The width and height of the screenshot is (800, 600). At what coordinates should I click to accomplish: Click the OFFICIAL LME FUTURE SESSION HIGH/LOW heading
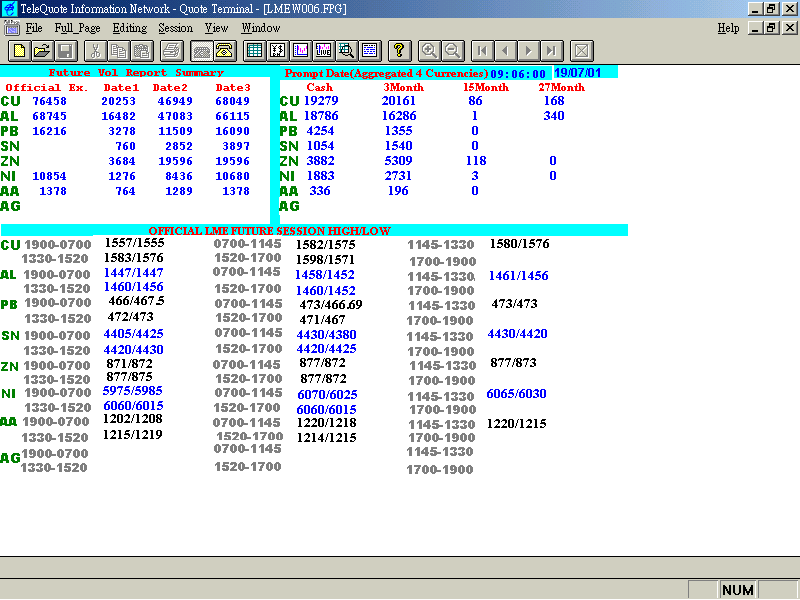pyautogui.click(x=269, y=231)
